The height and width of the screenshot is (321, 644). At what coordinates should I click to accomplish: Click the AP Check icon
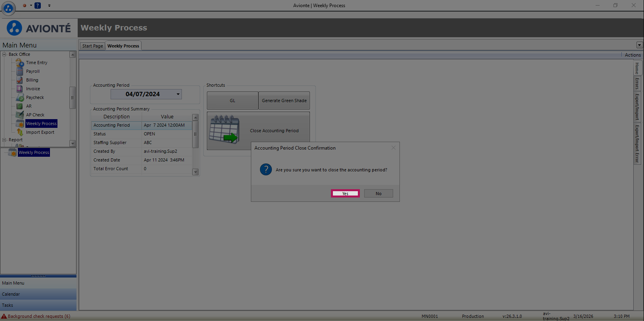pos(20,115)
